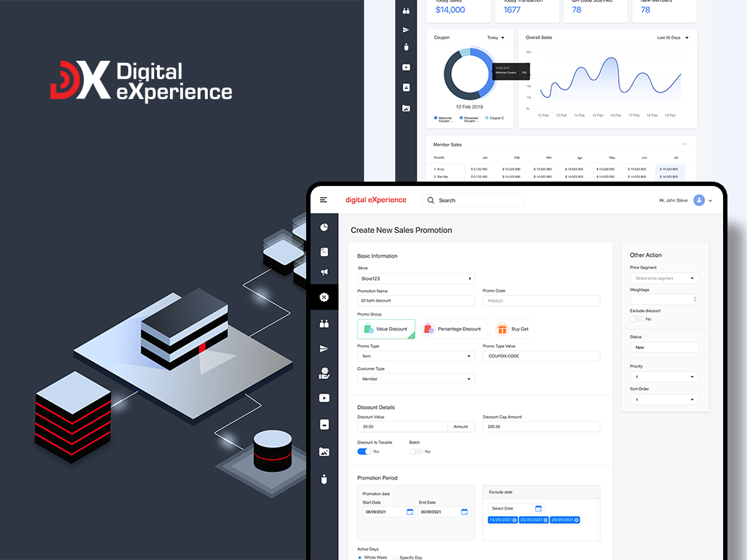Image resolution: width=747 pixels, height=560 pixels.
Task: Click the Exclude date Select Date calendar icon
Action: click(538, 509)
